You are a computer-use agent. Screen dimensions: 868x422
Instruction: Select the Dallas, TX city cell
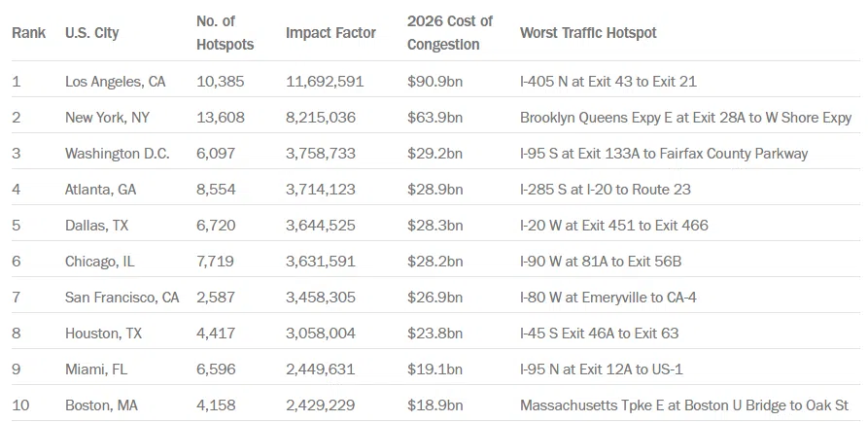point(97,226)
